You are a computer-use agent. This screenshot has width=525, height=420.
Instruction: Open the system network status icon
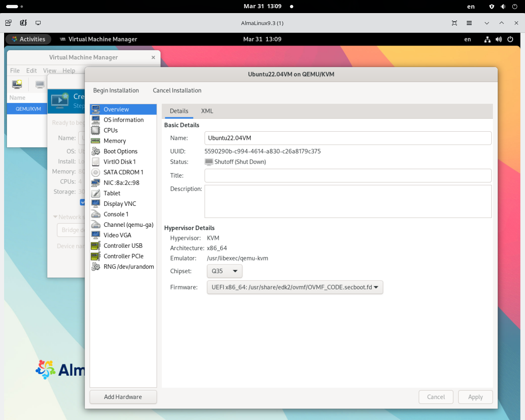coord(487,39)
